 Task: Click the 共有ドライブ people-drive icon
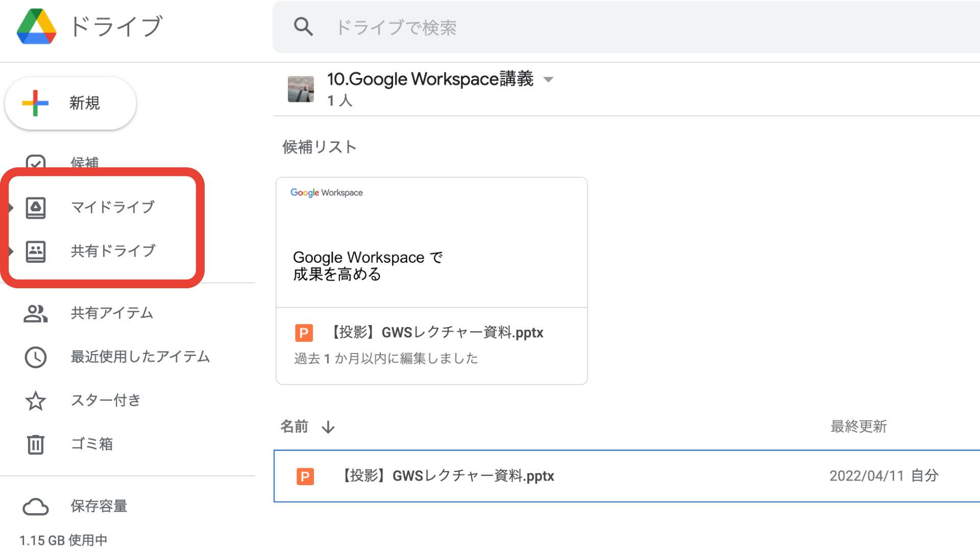(36, 252)
